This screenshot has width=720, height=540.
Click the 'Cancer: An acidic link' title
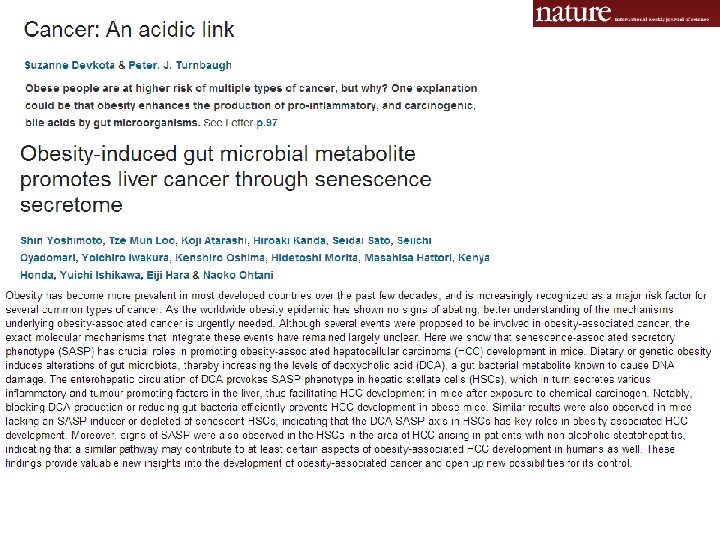click(129, 30)
